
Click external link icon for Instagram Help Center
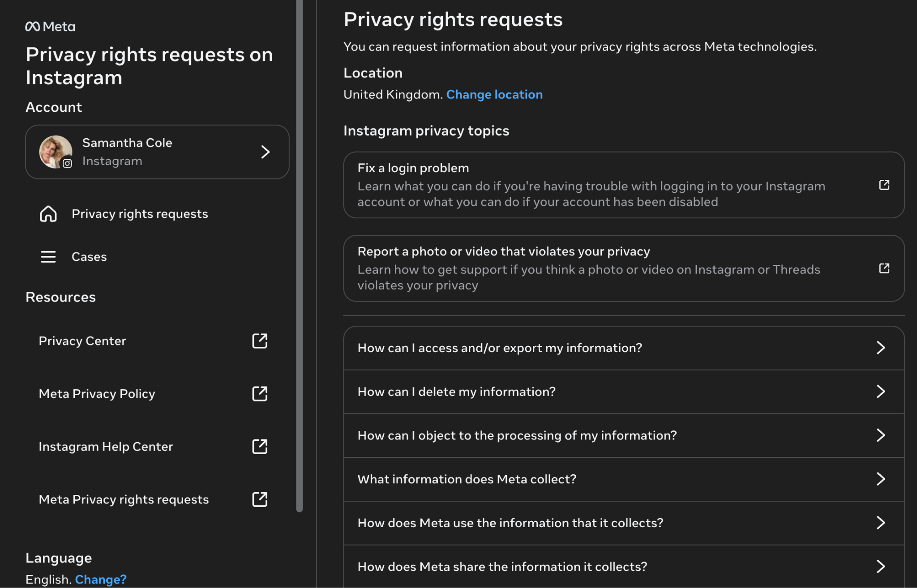click(260, 447)
